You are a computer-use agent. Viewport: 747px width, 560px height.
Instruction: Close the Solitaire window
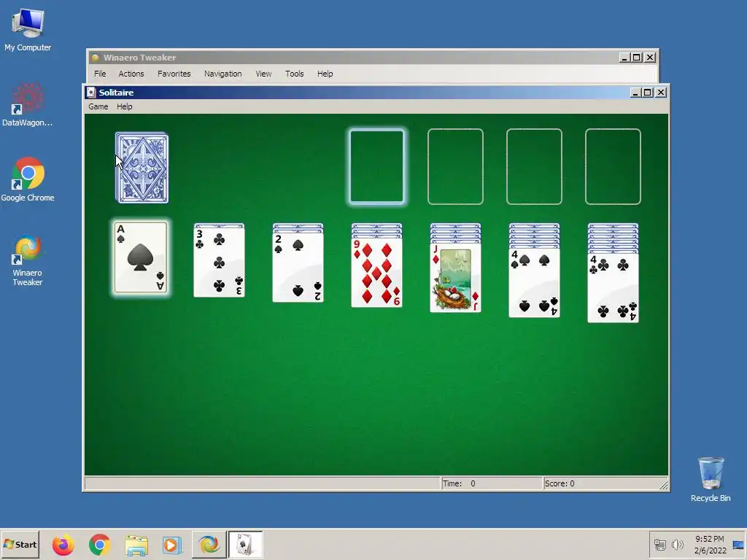[x=661, y=93]
